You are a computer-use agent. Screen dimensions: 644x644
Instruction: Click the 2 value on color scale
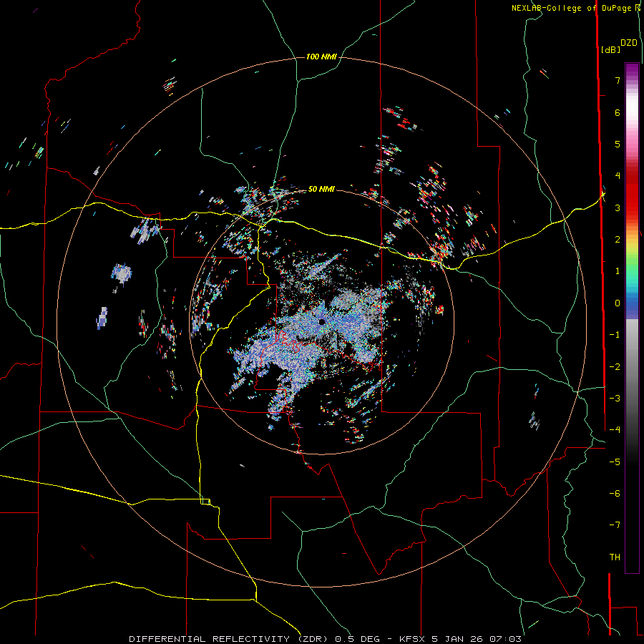tap(618, 240)
